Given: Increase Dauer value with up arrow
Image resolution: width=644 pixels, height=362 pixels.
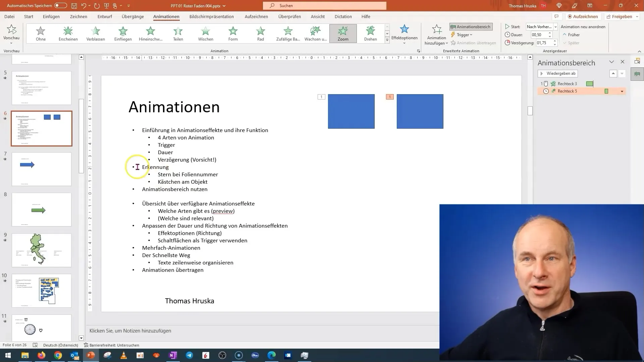Looking at the screenshot, I should [x=550, y=33].
